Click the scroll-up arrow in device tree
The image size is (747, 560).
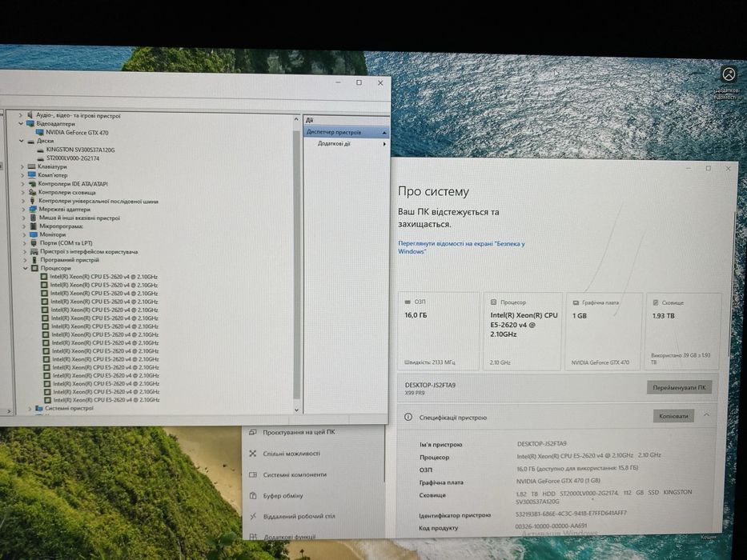coord(296,119)
